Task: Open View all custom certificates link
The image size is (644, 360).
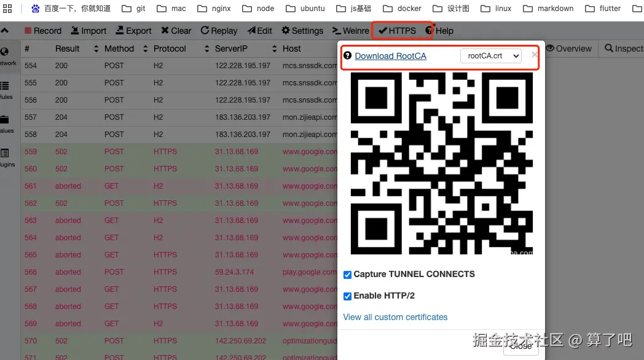Action: pyautogui.click(x=395, y=317)
